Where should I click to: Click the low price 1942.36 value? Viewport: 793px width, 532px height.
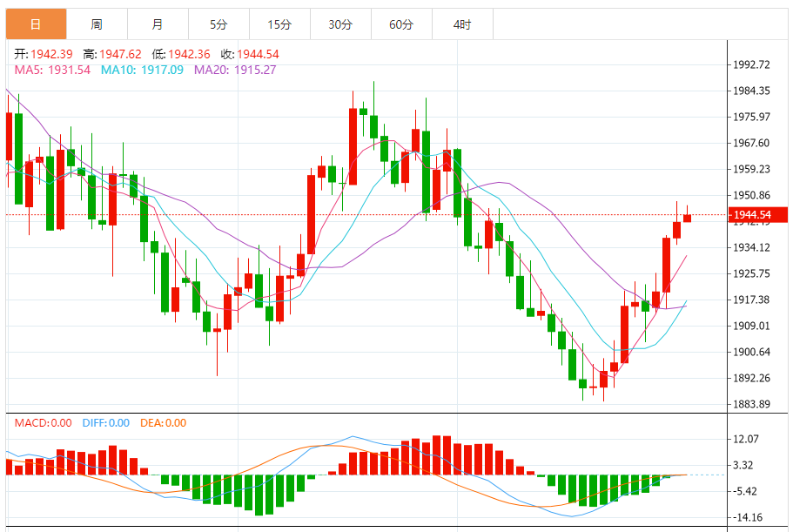click(189, 54)
